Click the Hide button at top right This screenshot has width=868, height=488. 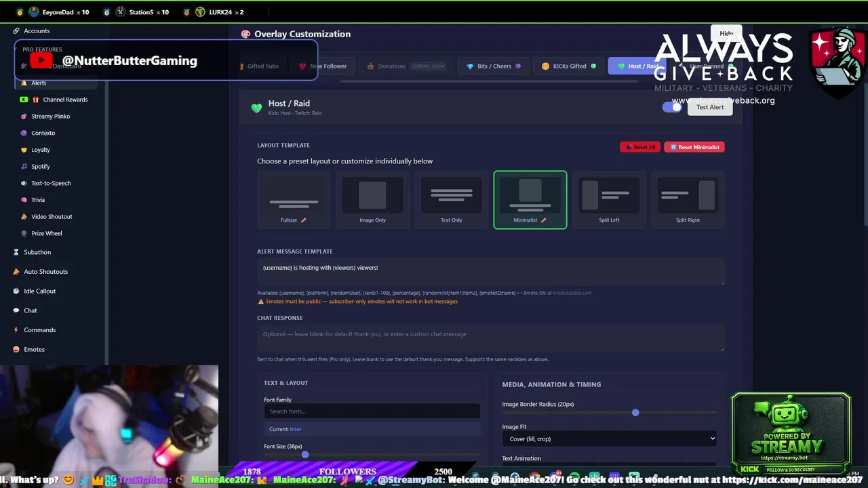pyautogui.click(x=726, y=33)
